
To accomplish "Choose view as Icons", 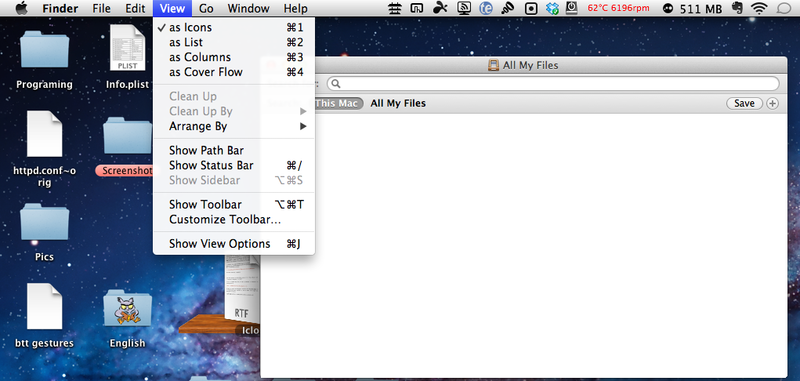I will coord(234,28).
